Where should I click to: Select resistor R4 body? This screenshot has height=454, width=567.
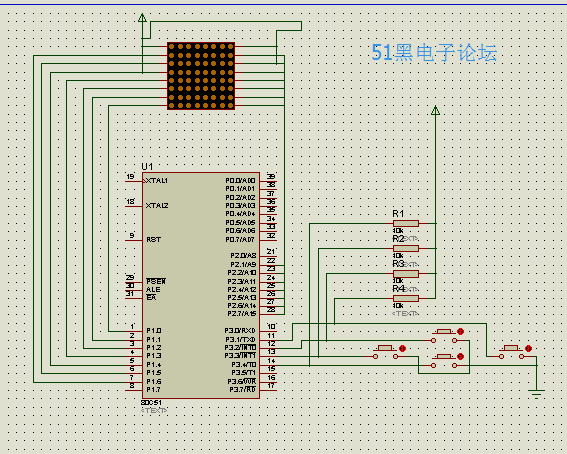406,299
